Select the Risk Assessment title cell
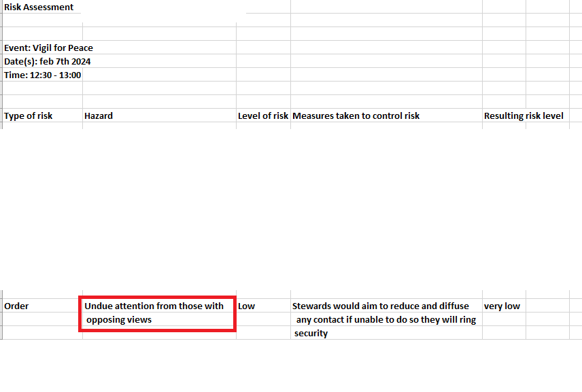This screenshot has width=582, height=392. click(x=39, y=7)
